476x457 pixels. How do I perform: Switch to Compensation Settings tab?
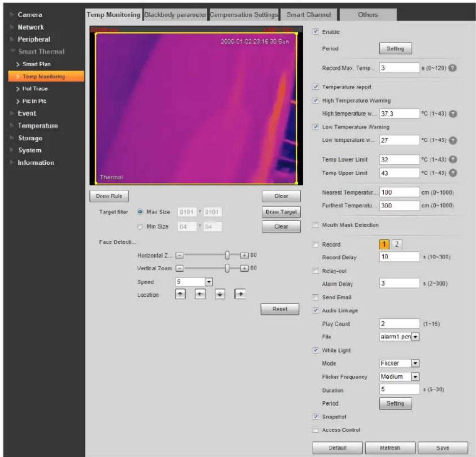(x=244, y=15)
